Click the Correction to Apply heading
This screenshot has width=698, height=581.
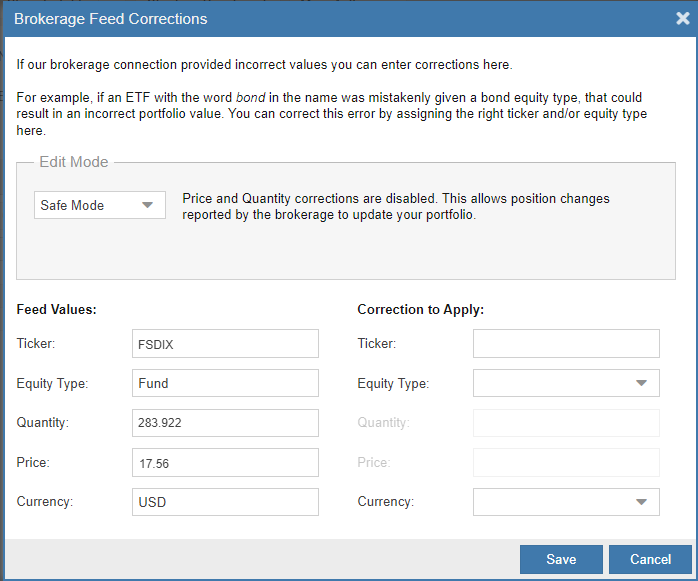pos(420,310)
